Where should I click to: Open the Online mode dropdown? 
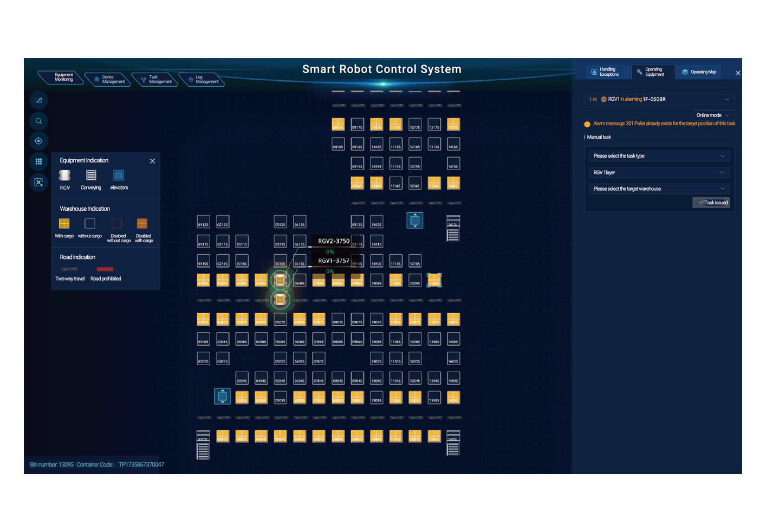[x=712, y=115]
